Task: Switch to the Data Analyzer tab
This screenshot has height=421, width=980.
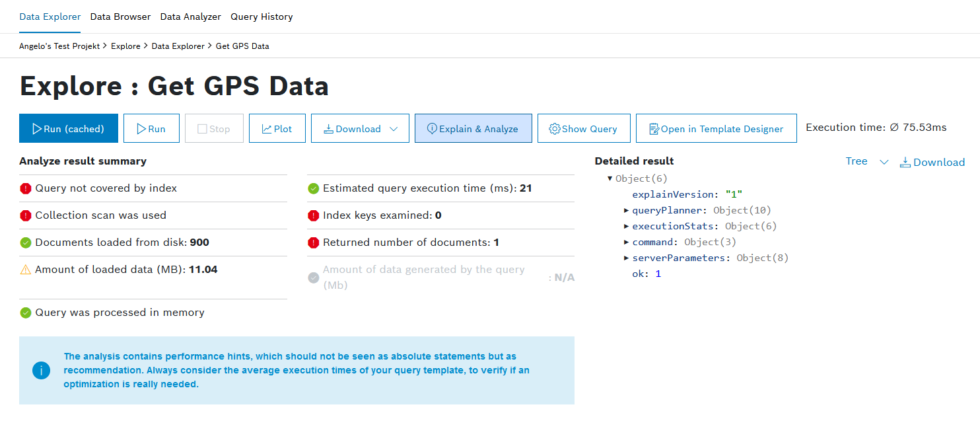Action: [190, 17]
